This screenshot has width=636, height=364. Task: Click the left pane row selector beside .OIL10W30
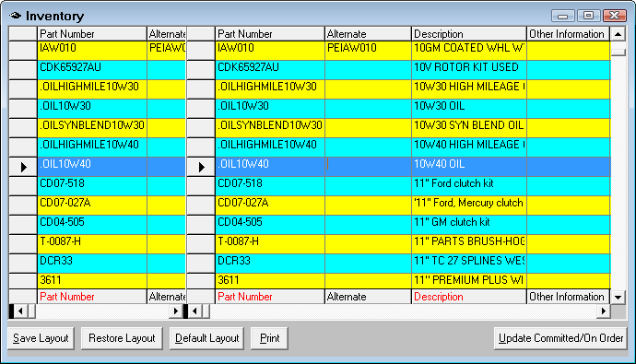coord(23,109)
